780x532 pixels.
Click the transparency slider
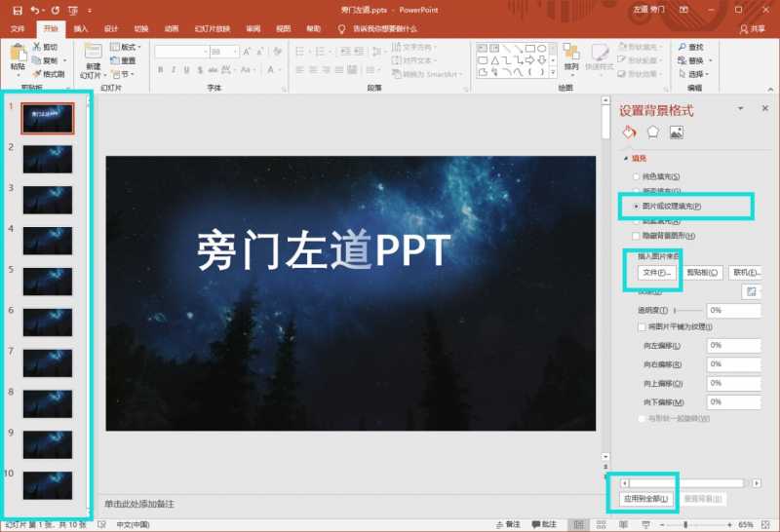(688, 310)
